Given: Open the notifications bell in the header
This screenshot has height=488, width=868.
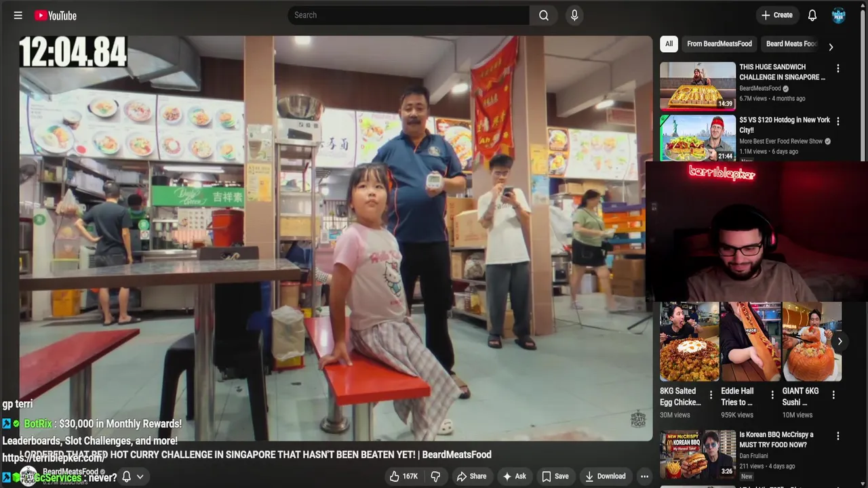Looking at the screenshot, I should pos(812,15).
